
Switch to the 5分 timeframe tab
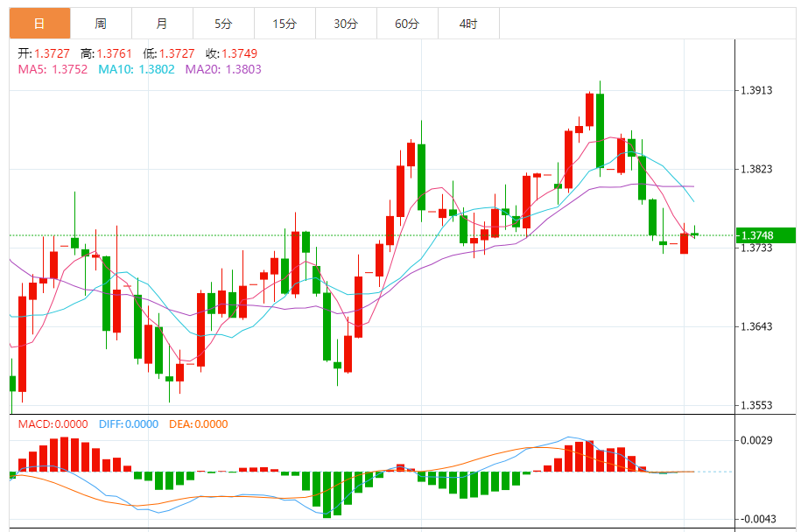click(x=223, y=24)
